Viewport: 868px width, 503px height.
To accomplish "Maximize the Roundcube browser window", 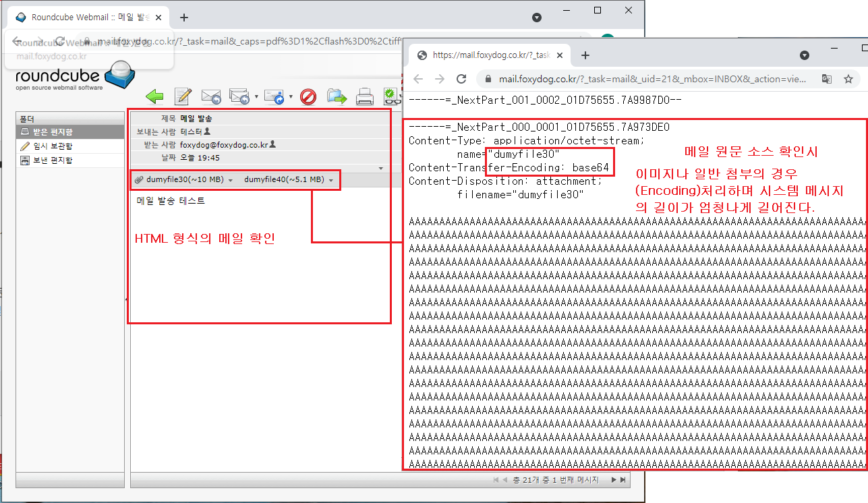I will click(598, 10).
